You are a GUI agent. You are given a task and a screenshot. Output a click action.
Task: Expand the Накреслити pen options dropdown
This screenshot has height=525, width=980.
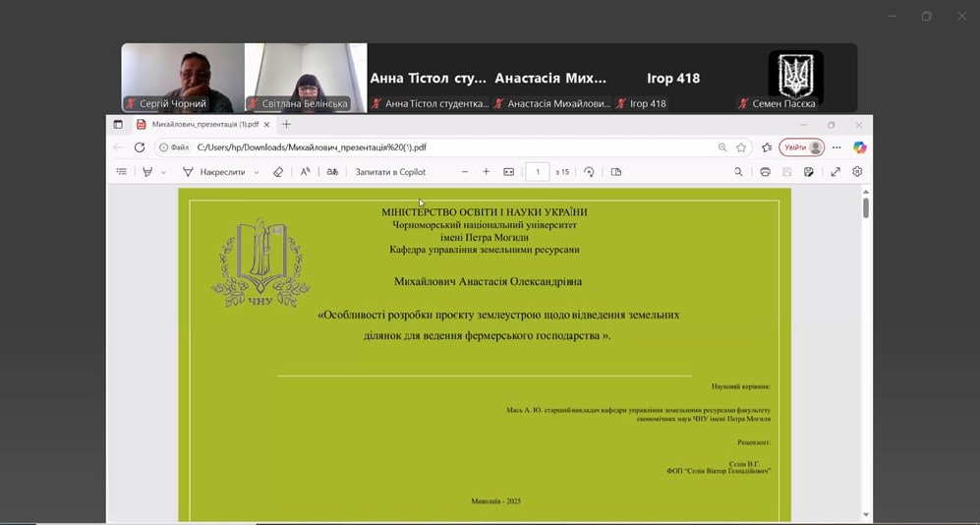tap(257, 172)
